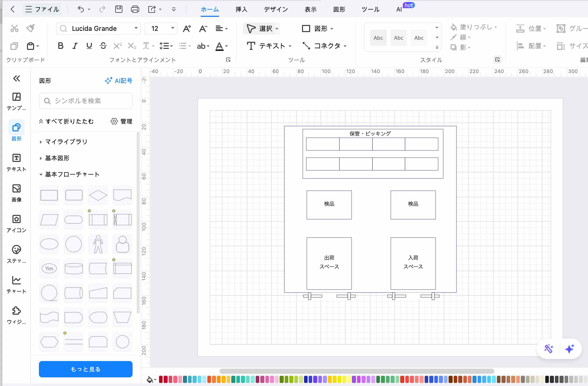Open the 管理 settings
The image size is (588, 386).
point(121,121)
